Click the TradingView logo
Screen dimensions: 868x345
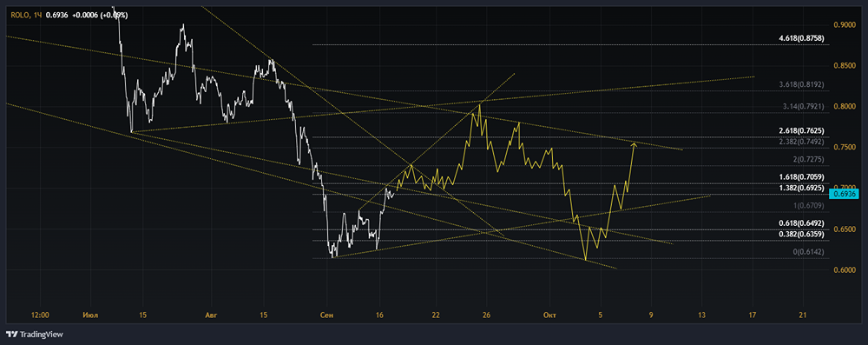(35, 335)
